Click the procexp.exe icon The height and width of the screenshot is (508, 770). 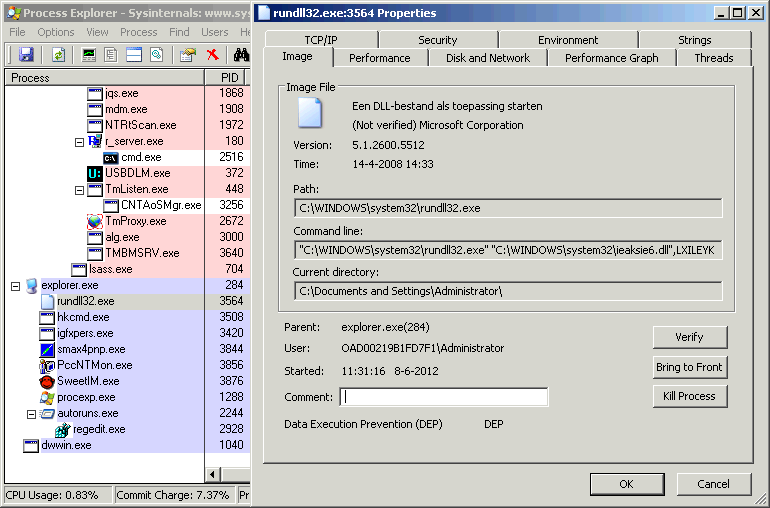[47, 397]
